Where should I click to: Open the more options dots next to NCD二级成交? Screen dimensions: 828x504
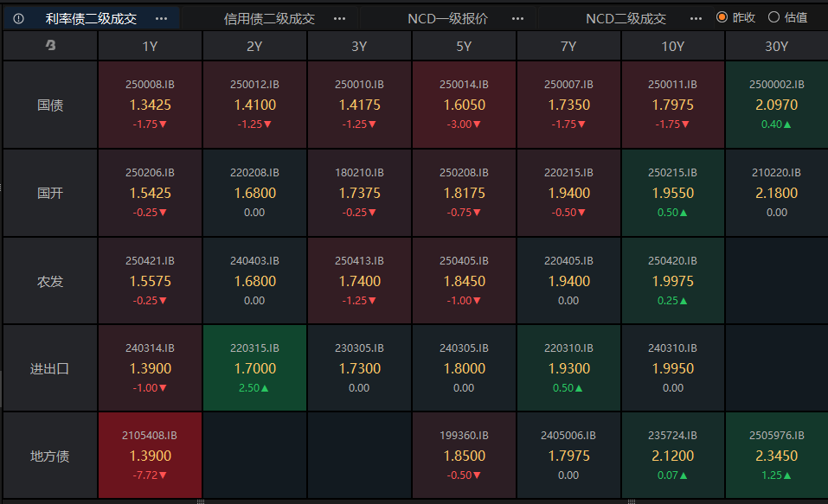(696, 19)
